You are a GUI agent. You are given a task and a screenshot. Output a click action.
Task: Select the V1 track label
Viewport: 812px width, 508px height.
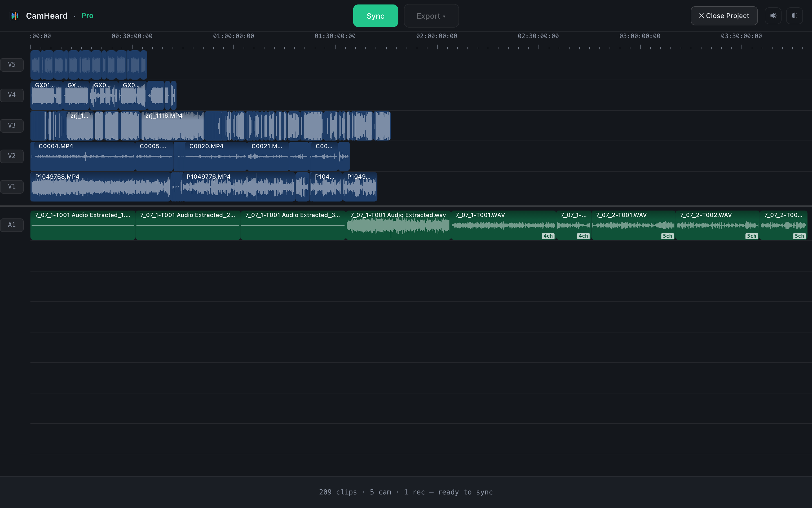tap(12, 187)
